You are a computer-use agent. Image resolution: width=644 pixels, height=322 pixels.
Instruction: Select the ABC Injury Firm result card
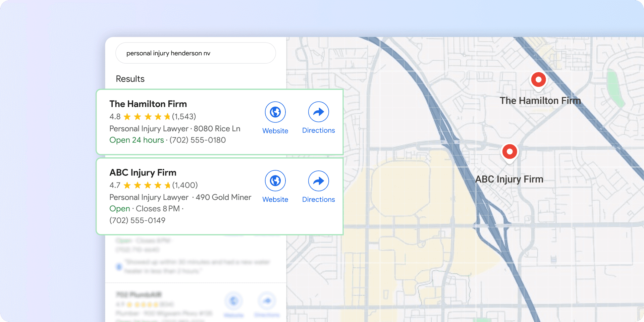(x=220, y=196)
